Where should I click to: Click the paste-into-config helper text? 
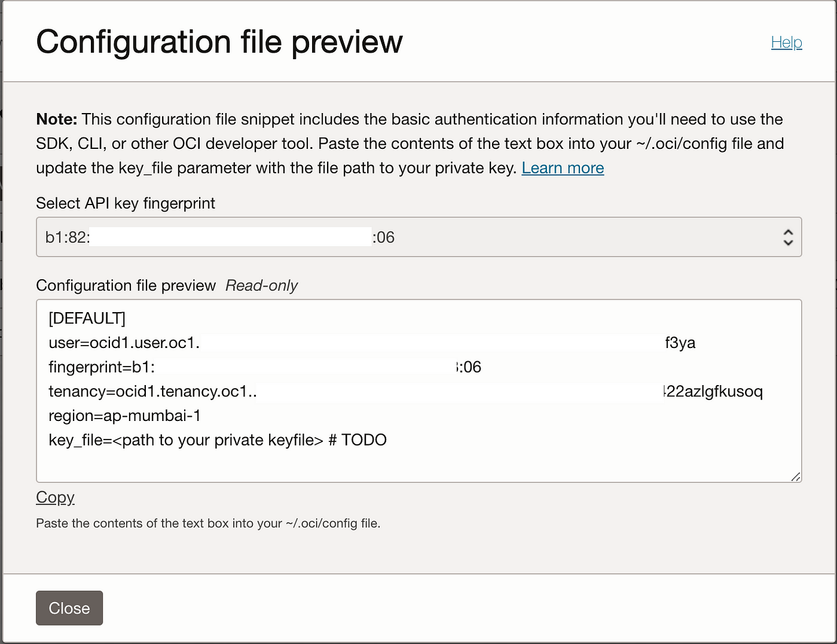[208, 523]
